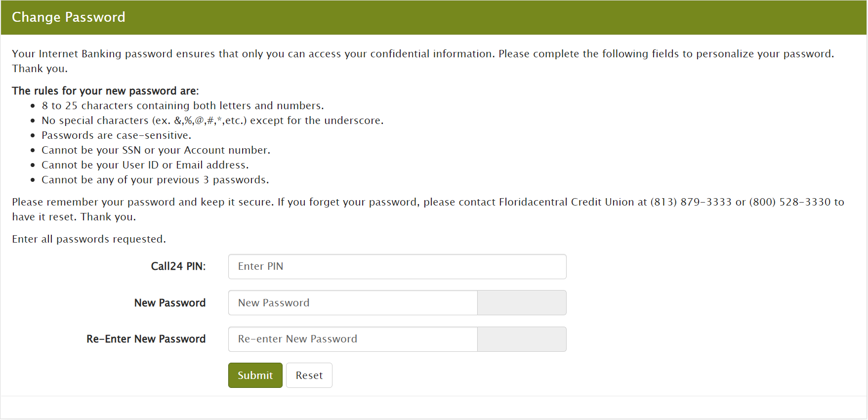Click the Reset button
The height and width of the screenshot is (420, 868).
[309, 375]
